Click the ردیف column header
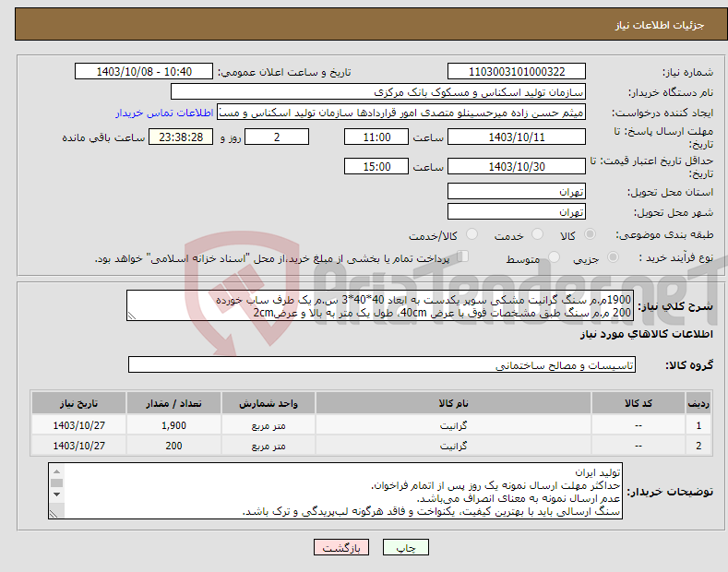728x572 pixels. 698,403
